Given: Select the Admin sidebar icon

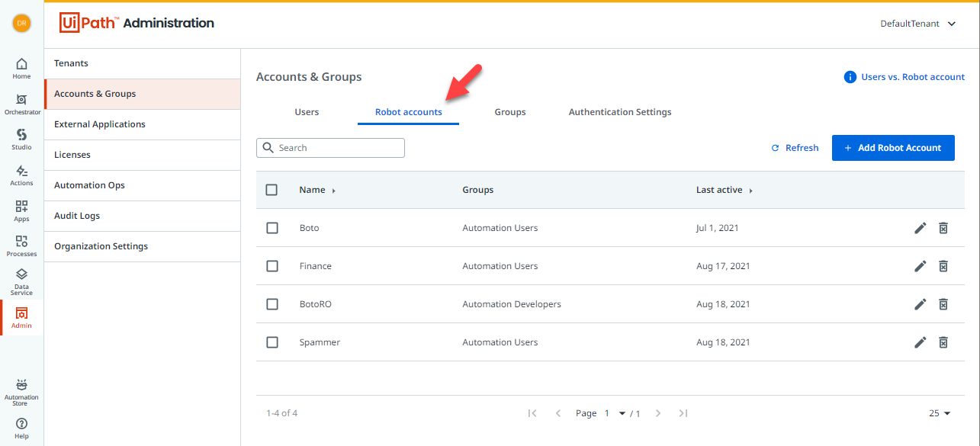Looking at the screenshot, I should (x=21, y=317).
